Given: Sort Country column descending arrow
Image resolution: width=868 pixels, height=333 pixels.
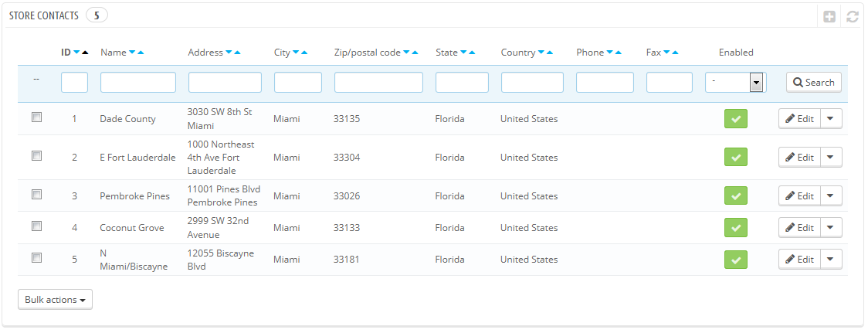Looking at the screenshot, I should [541, 53].
